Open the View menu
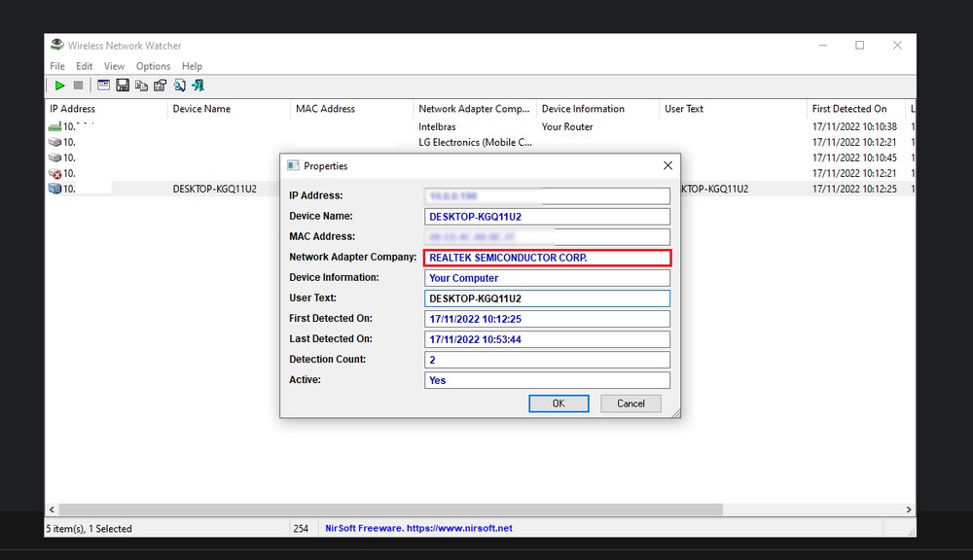Screen dimensions: 973x560 pos(114,66)
